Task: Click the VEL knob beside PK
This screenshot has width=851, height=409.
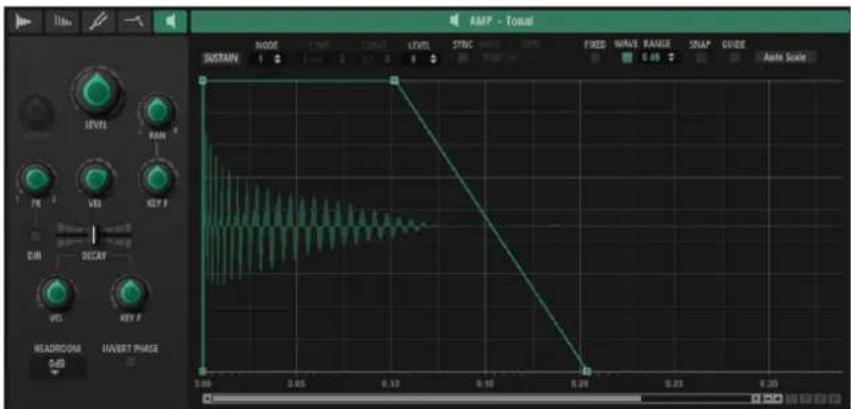Action: [x=96, y=180]
